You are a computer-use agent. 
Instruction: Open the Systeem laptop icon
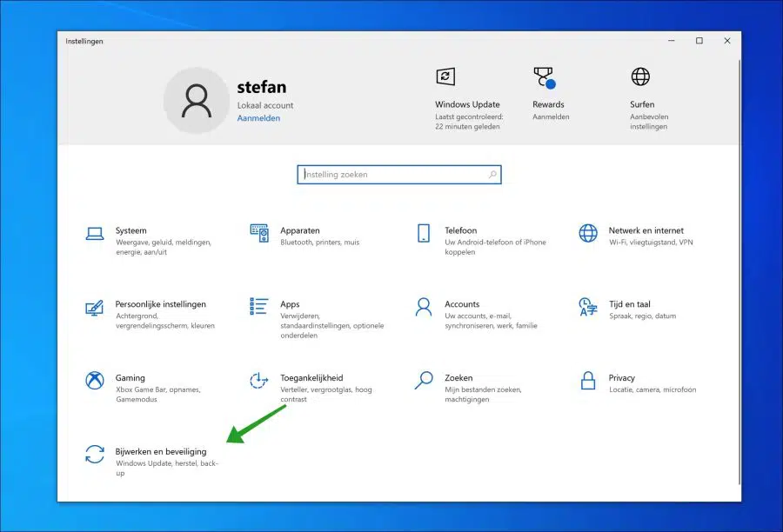(94, 234)
